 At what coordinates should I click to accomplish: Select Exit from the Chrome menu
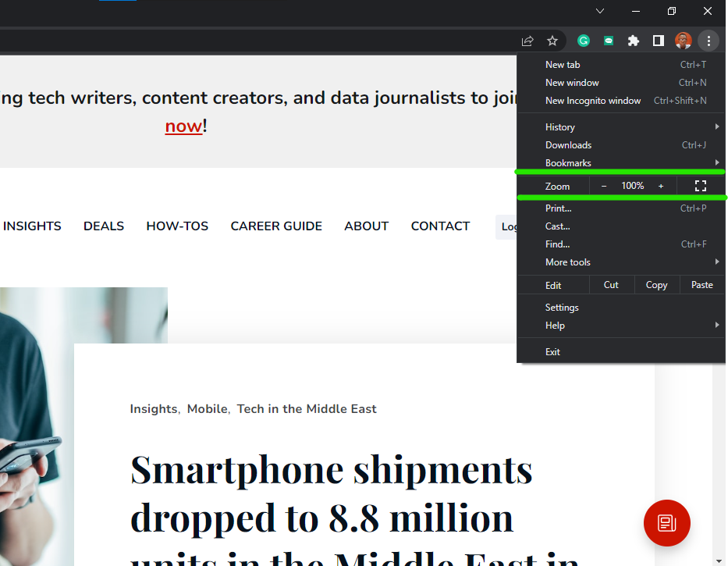coord(621,352)
